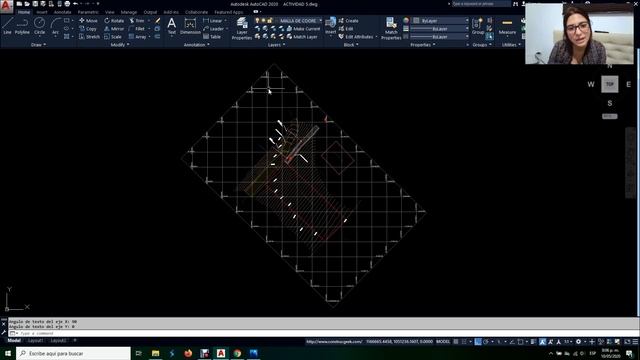Select the Text annotation tool
This screenshot has height=360, width=640.
coord(172,26)
